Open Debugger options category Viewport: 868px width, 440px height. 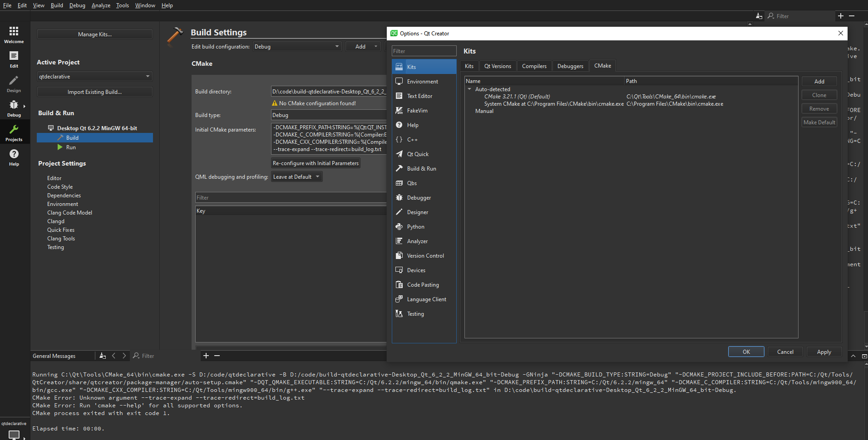coord(424,197)
